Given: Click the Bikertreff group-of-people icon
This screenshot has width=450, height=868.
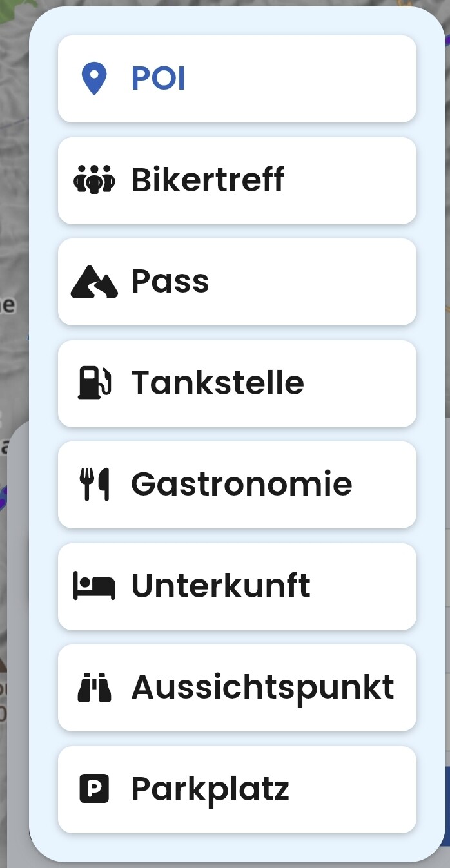Looking at the screenshot, I should (x=94, y=180).
